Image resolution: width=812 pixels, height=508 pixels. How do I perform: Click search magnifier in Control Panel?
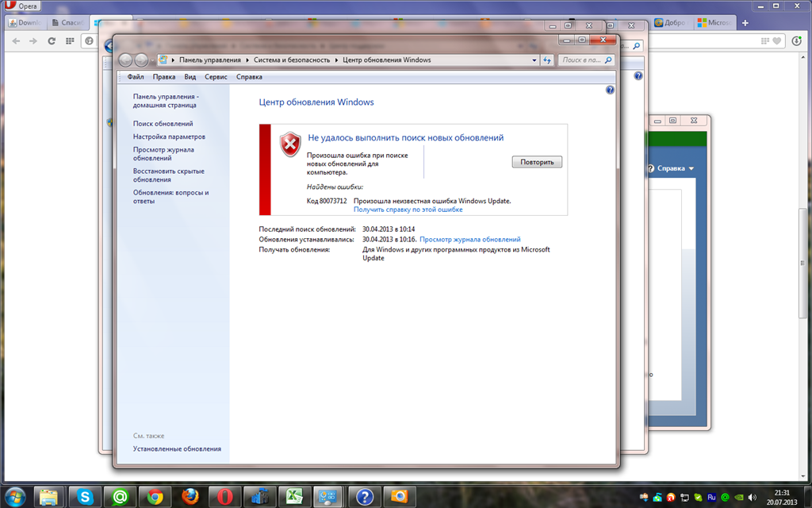(608, 60)
